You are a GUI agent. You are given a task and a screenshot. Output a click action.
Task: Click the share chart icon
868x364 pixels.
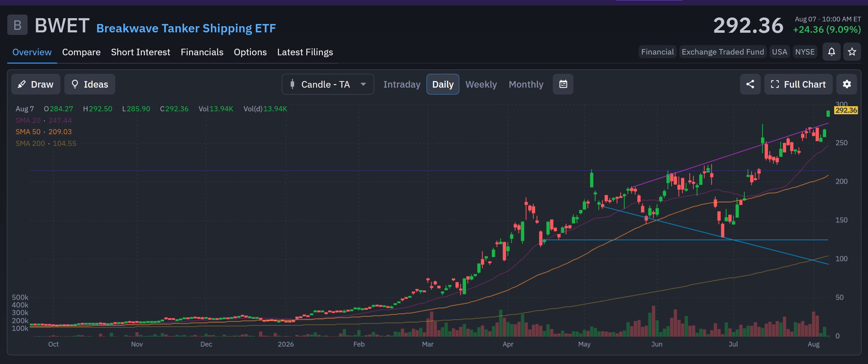[x=750, y=84]
